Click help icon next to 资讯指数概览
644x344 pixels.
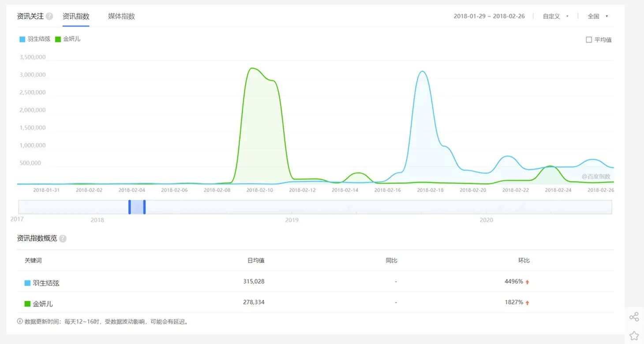63,239
